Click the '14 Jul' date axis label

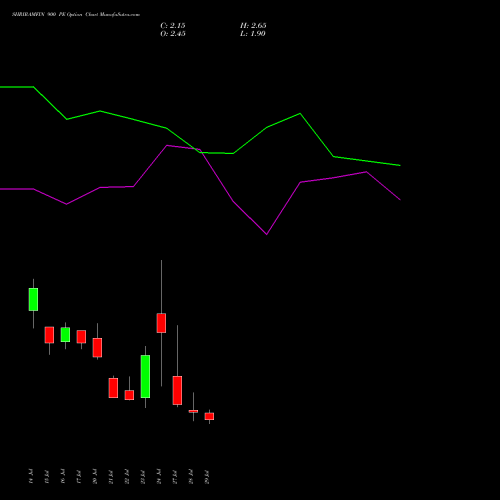[31, 476]
